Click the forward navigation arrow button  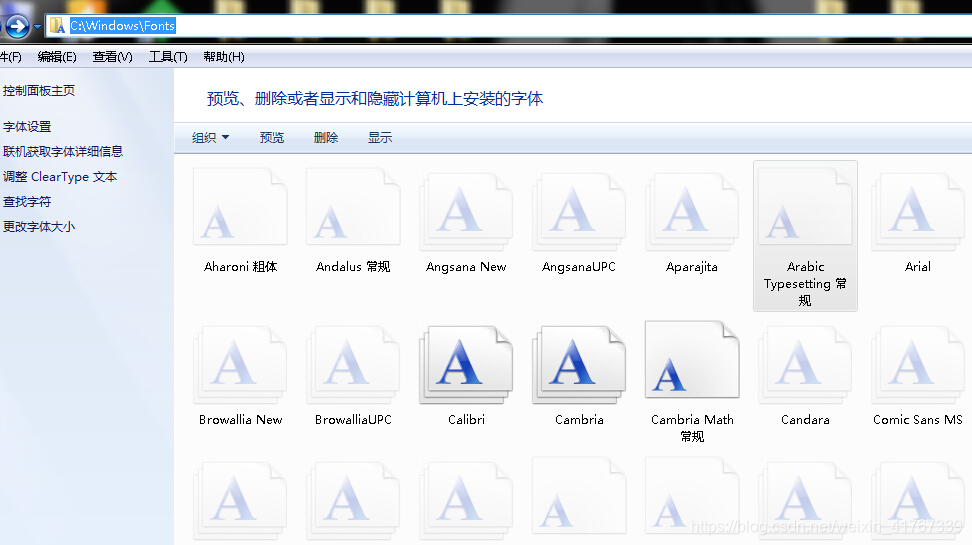point(17,26)
